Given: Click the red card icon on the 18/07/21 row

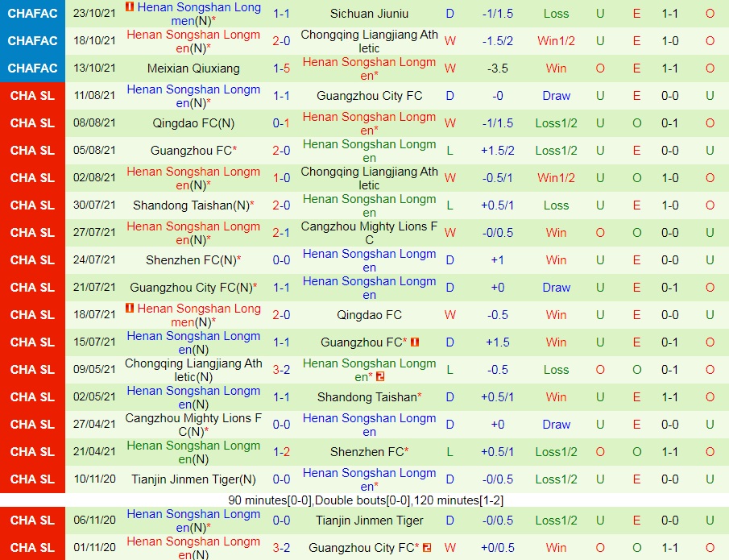Looking at the screenshot, I should coord(130,308).
